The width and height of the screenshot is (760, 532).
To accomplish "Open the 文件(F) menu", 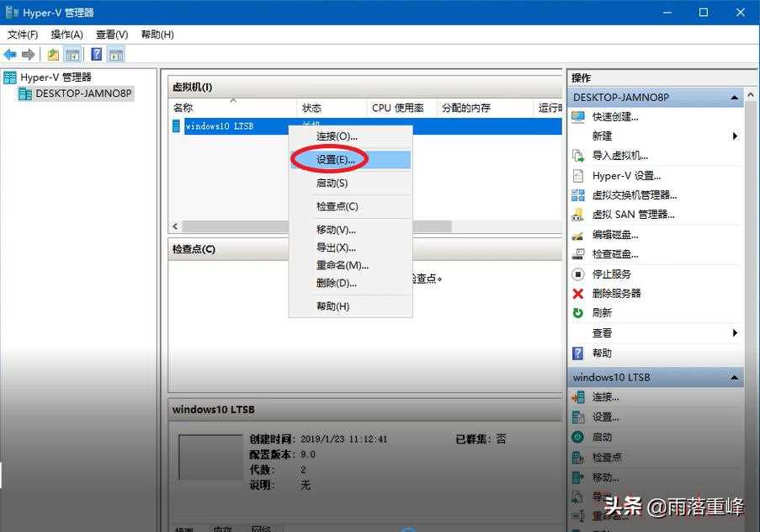I will [22, 35].
